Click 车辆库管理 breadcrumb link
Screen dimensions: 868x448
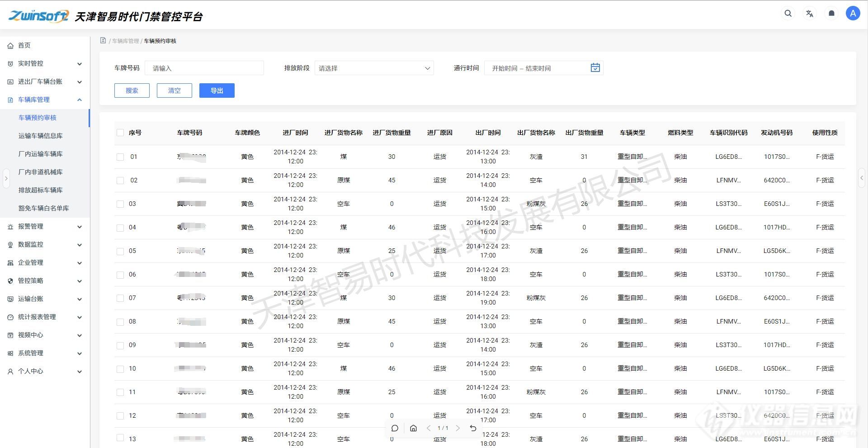(x=126, y=41)
